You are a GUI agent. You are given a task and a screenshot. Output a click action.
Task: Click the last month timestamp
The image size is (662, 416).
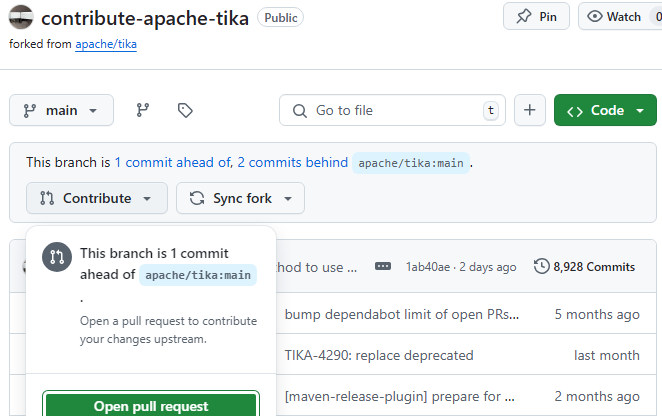607,355
